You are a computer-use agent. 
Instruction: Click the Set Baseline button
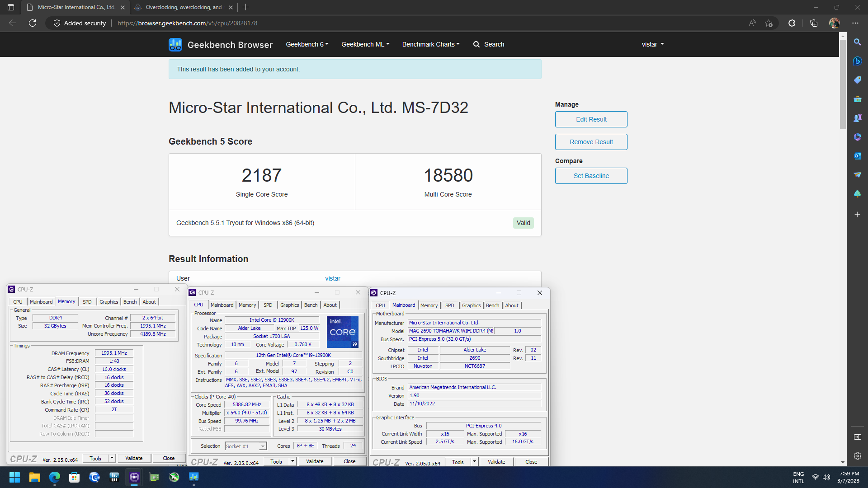click(591, 176)
